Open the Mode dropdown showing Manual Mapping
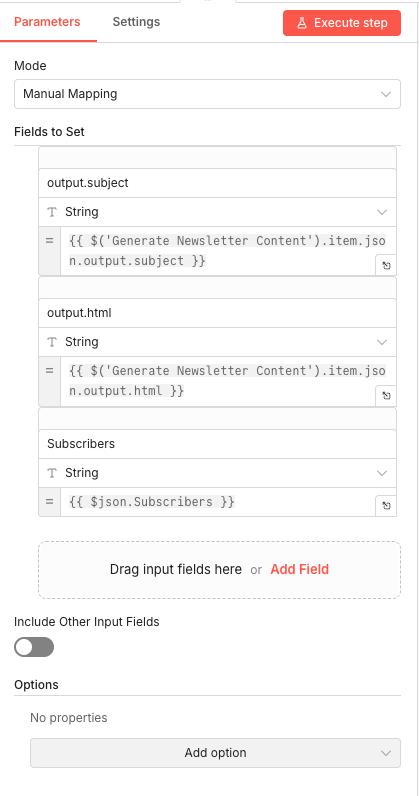The image size is (419, 796). point(207,94)
